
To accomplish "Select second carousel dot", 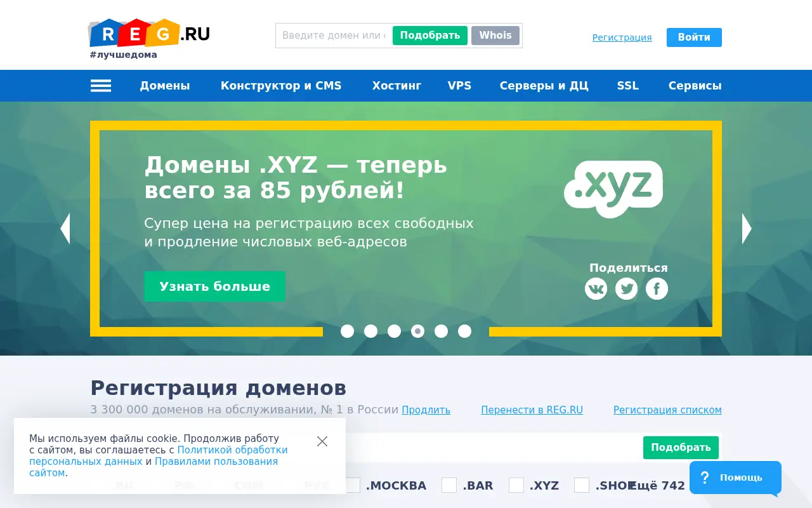I will coord(370,331).
